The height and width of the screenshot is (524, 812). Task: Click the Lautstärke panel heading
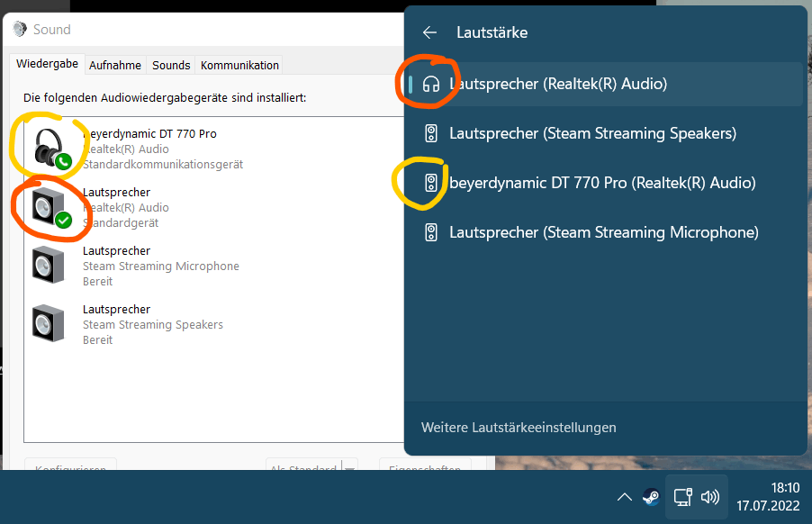click(492, 32)
